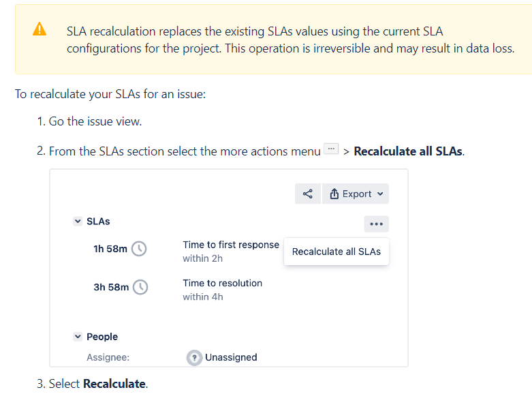The height and width of the screenshot is (407, 532).
Task: Select Recalculate all SLAs menu item
Action: tap(337, 252)
